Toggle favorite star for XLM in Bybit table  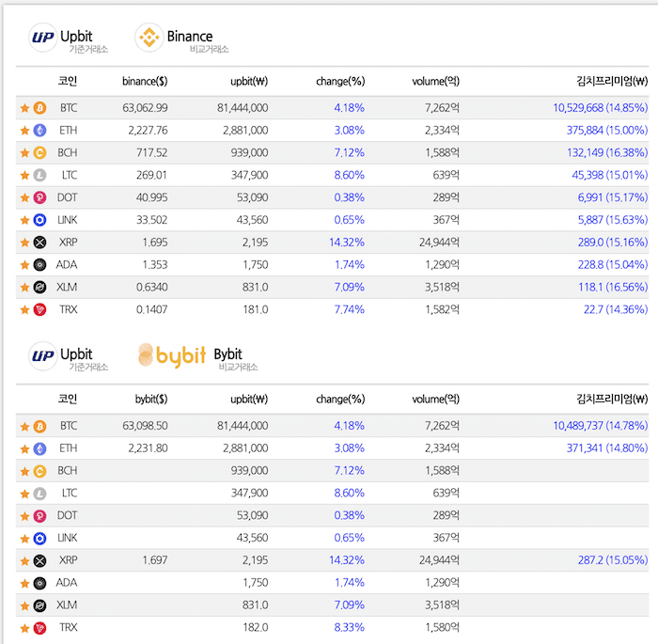(24, 605)
